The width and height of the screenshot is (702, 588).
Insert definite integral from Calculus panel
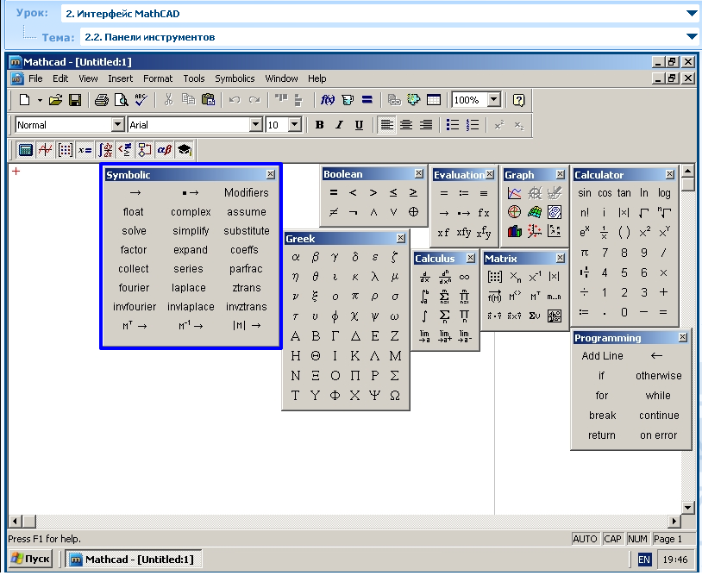[425, 297]
